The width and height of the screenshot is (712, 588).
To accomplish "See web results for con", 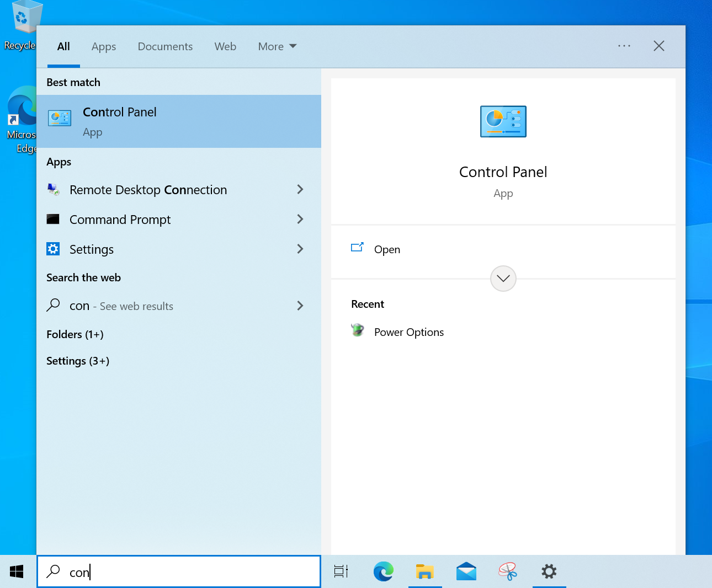I will (120, 306).
